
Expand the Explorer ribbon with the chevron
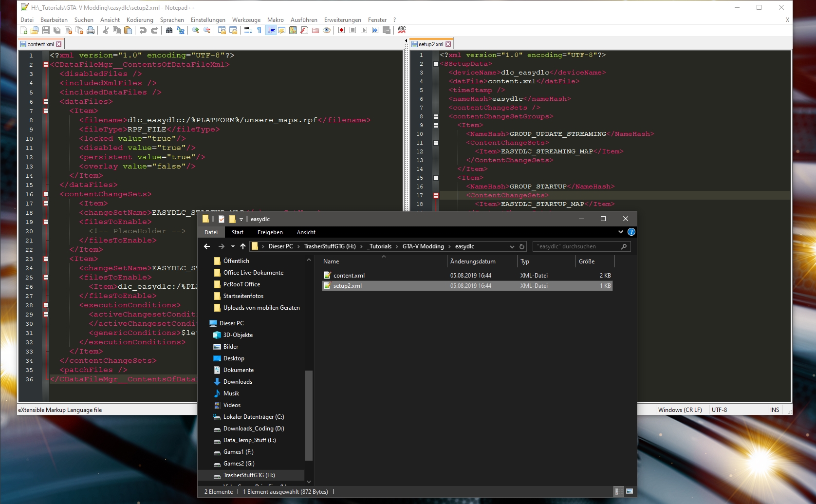click(x=620, y=232)
